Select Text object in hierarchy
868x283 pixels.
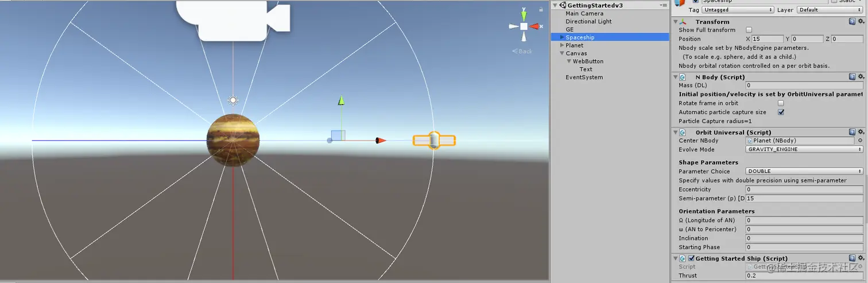tap(586, 69)
